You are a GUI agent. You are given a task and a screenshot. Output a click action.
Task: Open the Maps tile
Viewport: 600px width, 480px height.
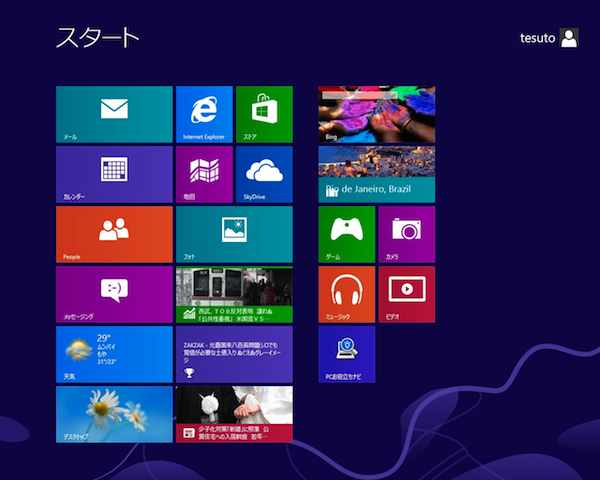tap(204, 174)
